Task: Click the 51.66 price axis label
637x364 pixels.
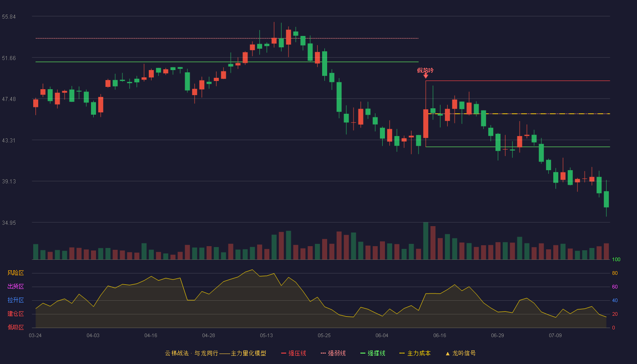Action: tap(9, 58)
